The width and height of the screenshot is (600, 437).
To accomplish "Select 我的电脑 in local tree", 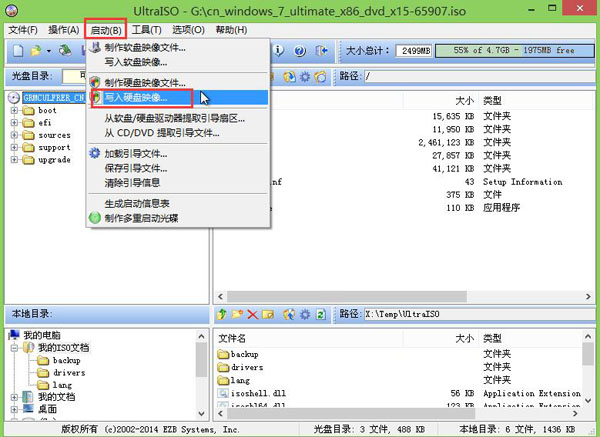I will coord(42,336).
